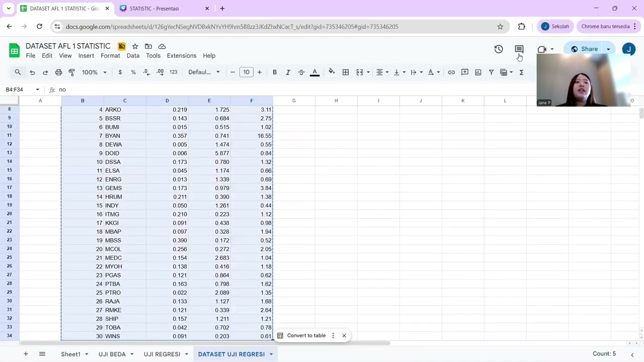Show all comments panel
This screenshot has width=644, height=362.
click(x=519, y=49)
